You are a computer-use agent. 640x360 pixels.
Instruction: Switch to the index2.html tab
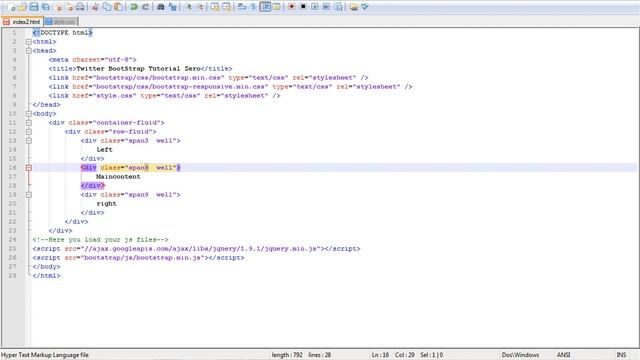pyautogui.click(x=22, y=22)
